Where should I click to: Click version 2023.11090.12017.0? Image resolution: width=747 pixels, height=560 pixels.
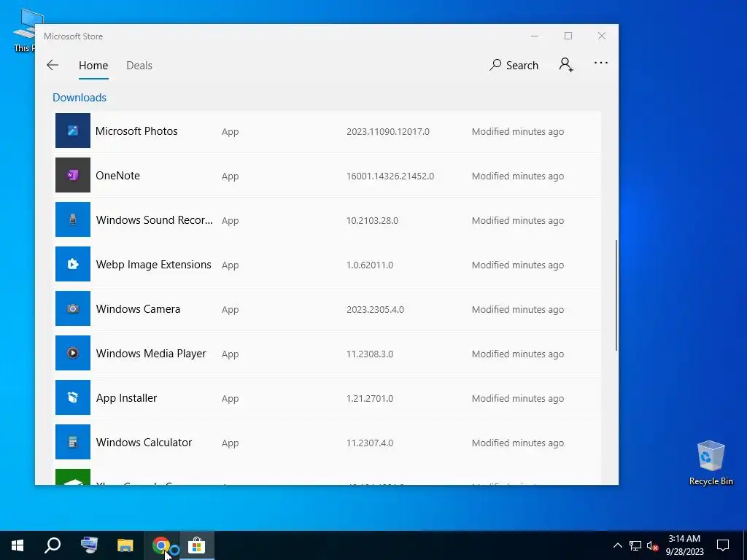coord(388,131)
